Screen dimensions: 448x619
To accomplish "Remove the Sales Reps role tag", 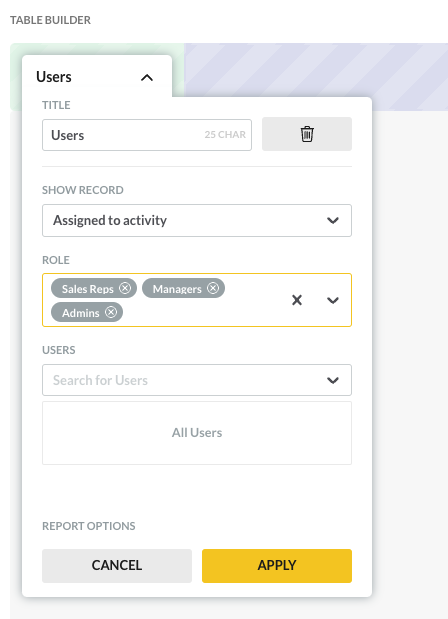I will 125,288.
